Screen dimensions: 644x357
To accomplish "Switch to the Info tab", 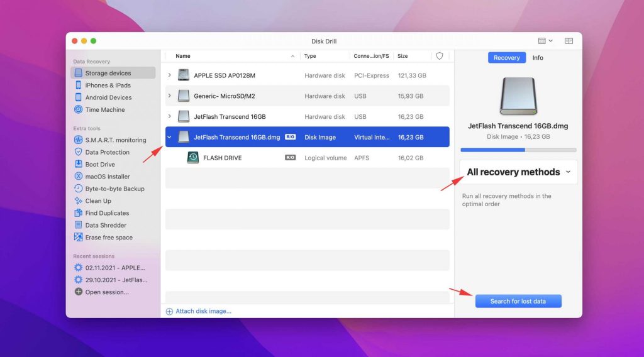I will [x=538, y=58].
